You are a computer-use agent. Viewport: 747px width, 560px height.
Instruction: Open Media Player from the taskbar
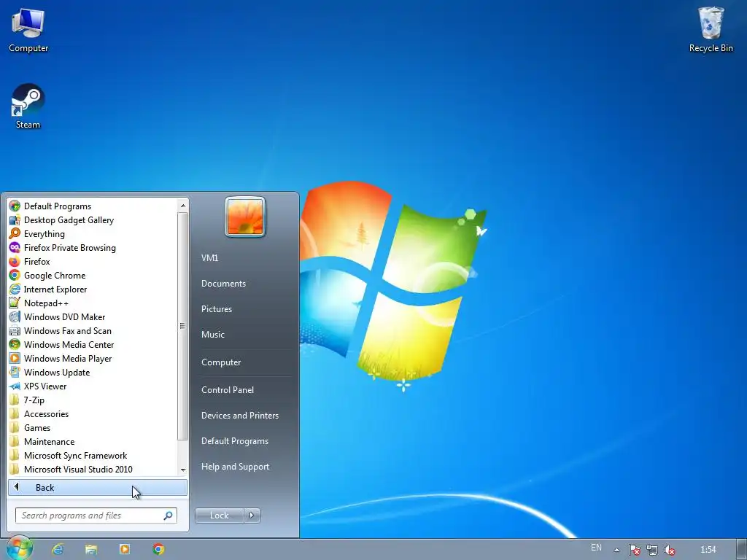pyautogui.click(x=124, y=550)
